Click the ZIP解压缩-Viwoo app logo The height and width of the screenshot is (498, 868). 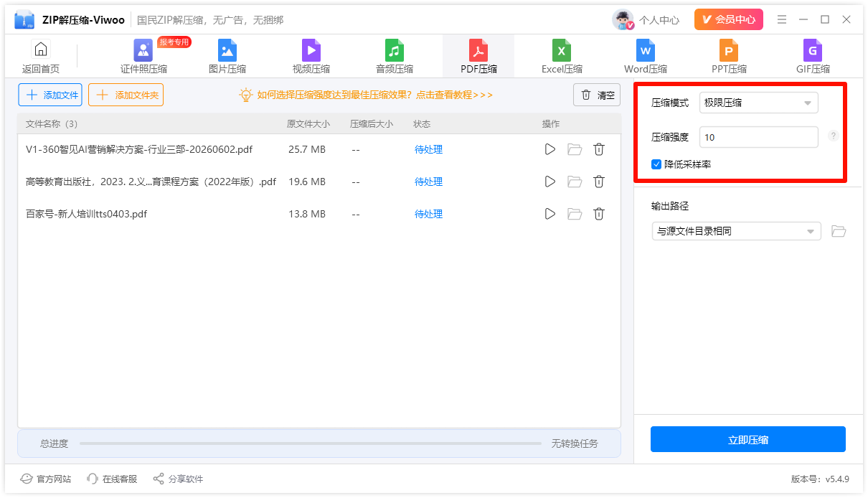[x=24, y=20]
